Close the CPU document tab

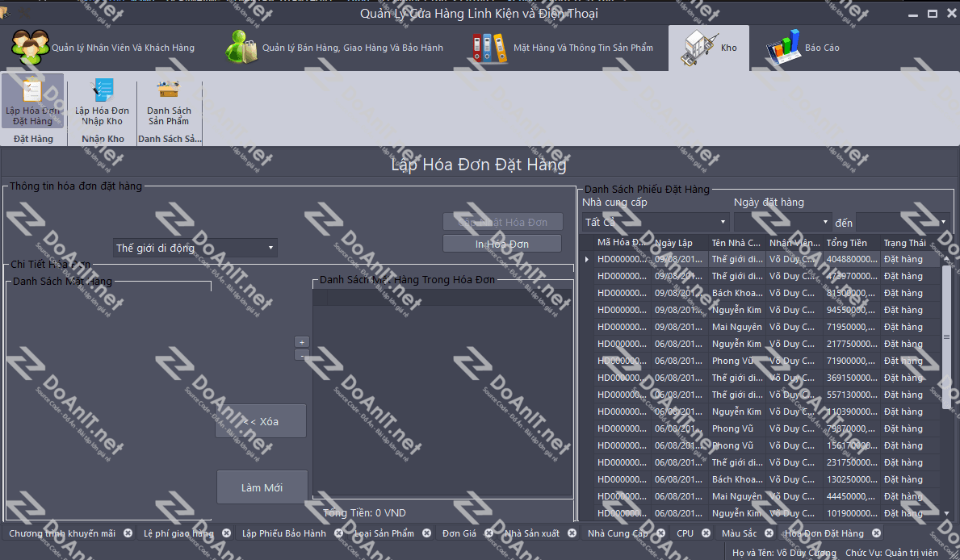pyautogui.click(x=706, y=533)
